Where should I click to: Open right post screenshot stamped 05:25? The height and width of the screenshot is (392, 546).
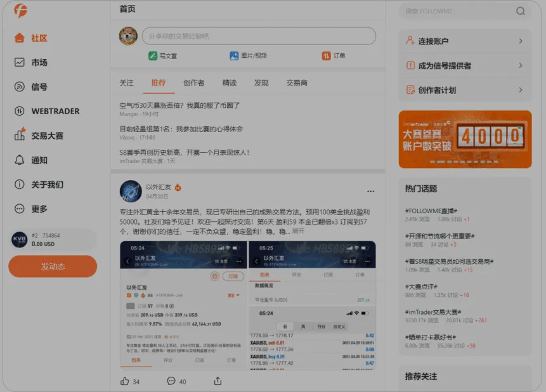pos(312,305)
